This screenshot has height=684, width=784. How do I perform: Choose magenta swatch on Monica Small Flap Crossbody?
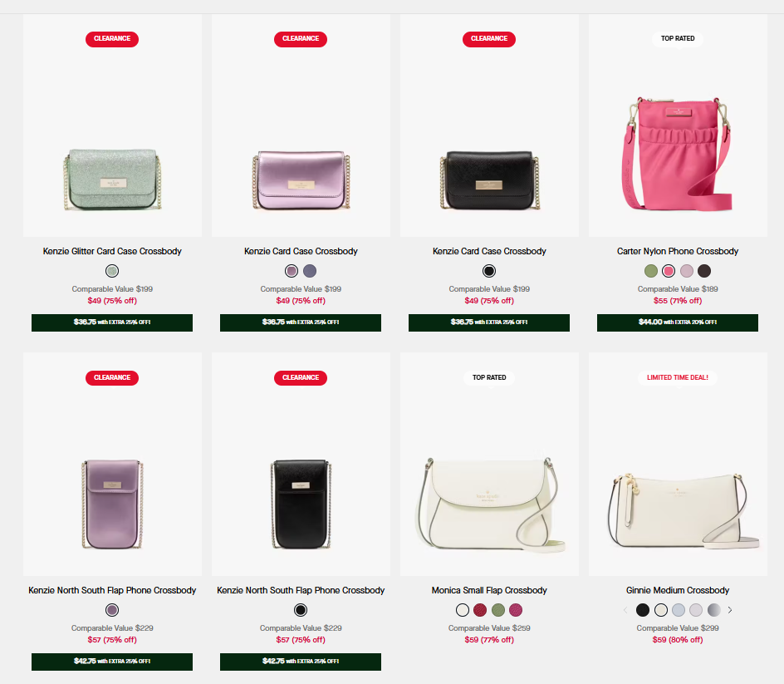click(x=516, y=610)
